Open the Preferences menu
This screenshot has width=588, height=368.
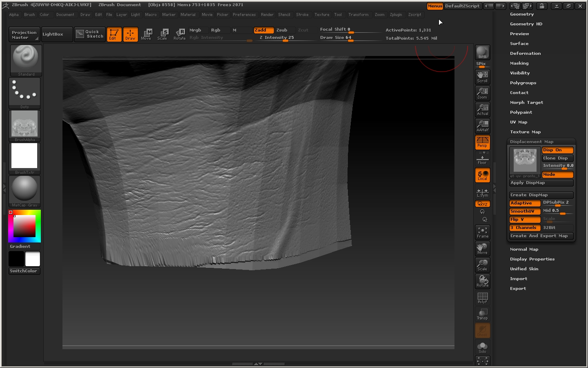(x=244, y=14)
